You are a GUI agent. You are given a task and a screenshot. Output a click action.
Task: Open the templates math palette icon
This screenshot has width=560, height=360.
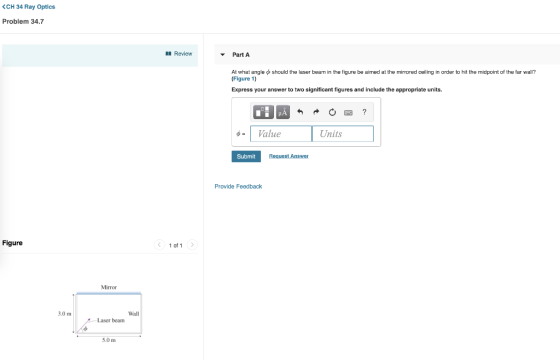point(263,112)
